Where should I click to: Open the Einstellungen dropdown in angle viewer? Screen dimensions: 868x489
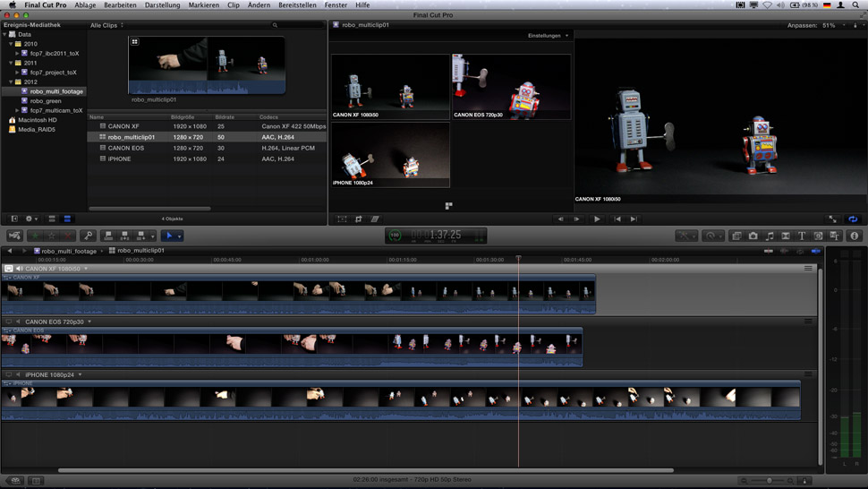point(548,36)
